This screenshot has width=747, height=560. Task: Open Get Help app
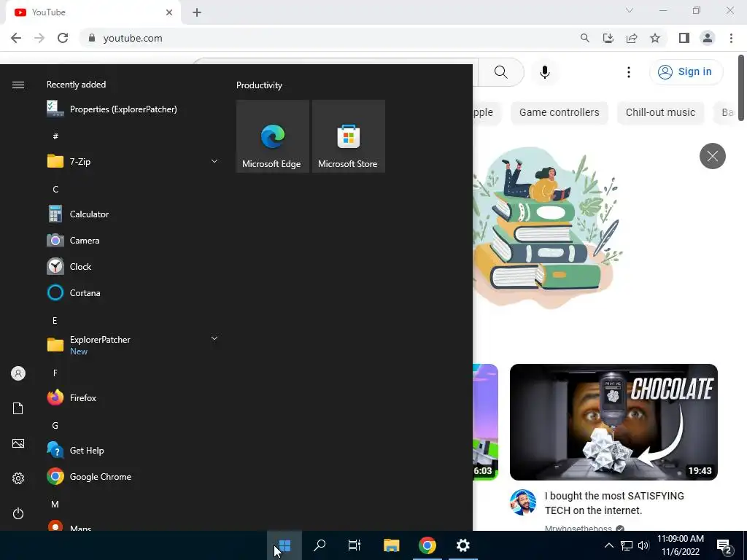point(133,450)
